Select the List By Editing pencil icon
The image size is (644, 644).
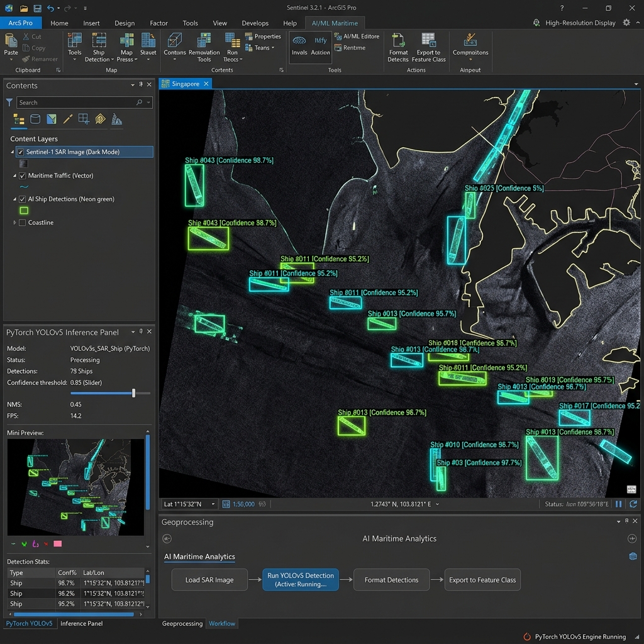click(68, 119)
